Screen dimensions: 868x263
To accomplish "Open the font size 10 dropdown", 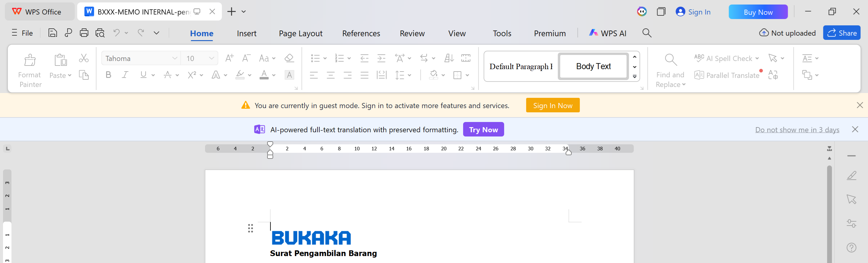I will click(x=212, y=58).
